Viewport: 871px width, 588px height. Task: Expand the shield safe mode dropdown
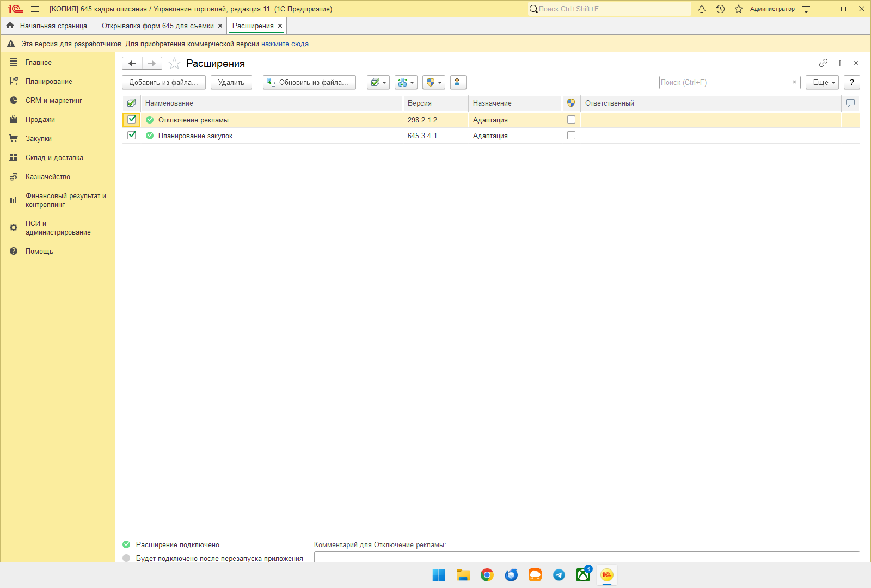[434, 82]
